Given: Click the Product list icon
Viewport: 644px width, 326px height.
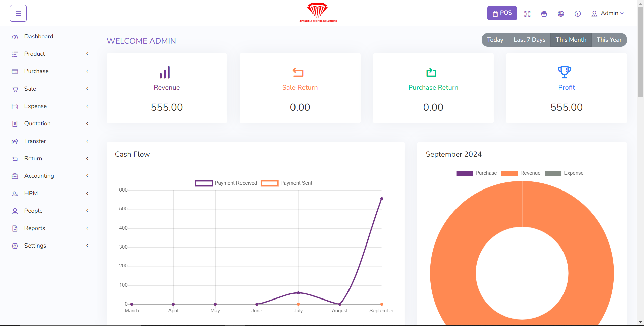Looking at the screenshot, I should [x=15, y=54].
